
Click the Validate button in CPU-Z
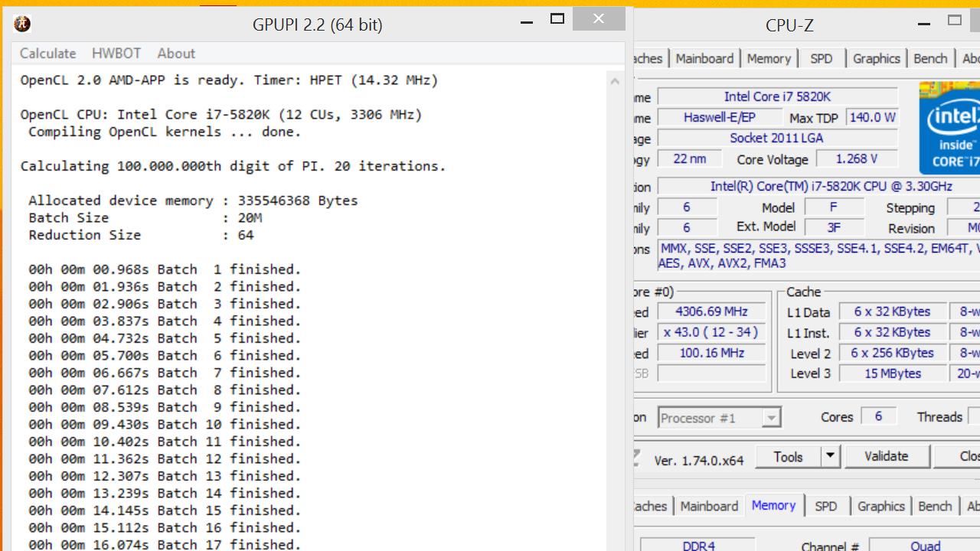(887, 457)
